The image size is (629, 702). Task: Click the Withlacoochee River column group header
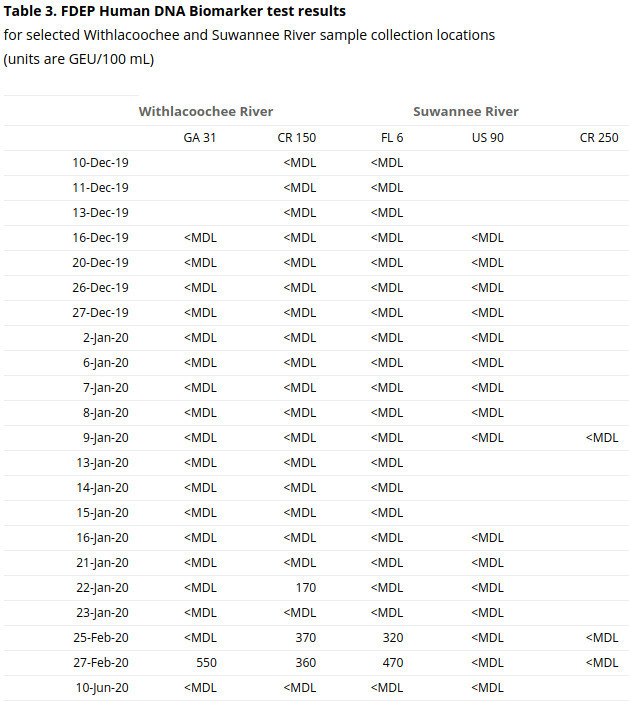click(205, 111)
